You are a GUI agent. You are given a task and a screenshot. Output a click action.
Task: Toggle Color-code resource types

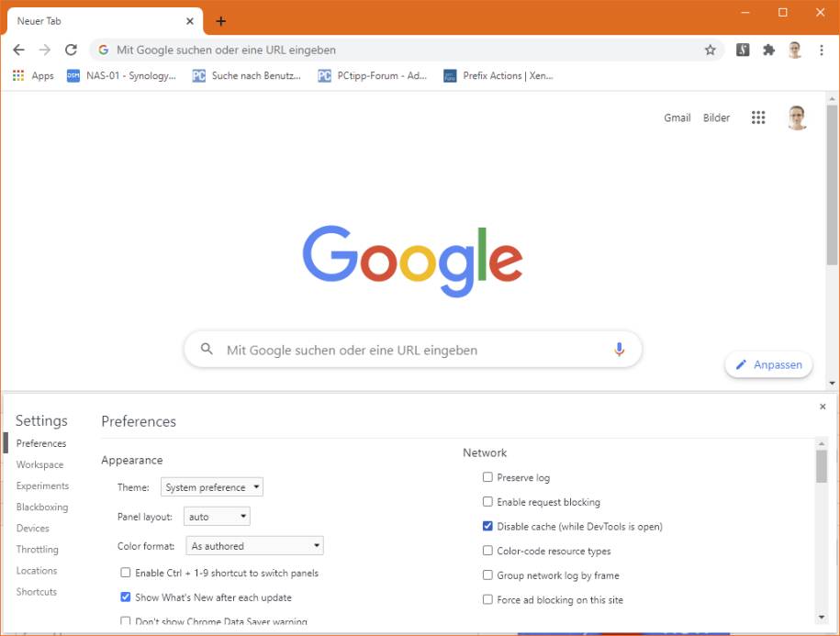pos(487,551)
